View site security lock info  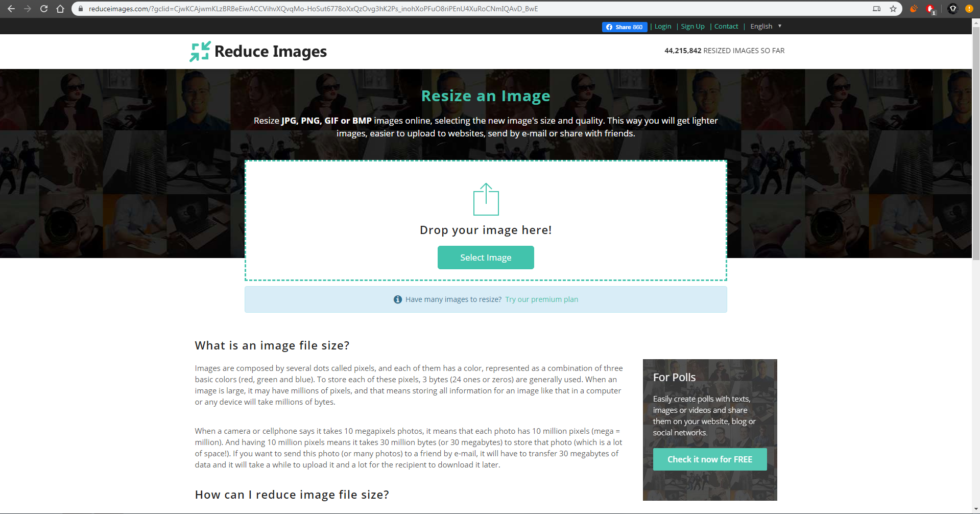(x=80, y=9)
